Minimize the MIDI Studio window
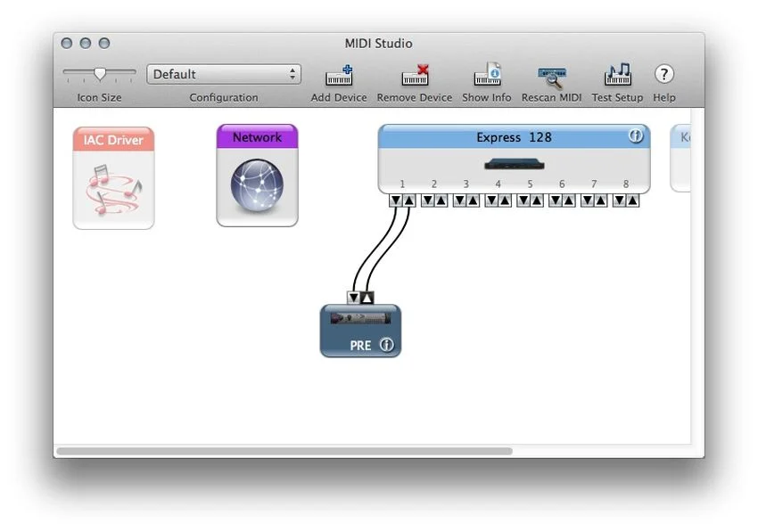Viewport: 758px width, 532px height. (86, 43)
